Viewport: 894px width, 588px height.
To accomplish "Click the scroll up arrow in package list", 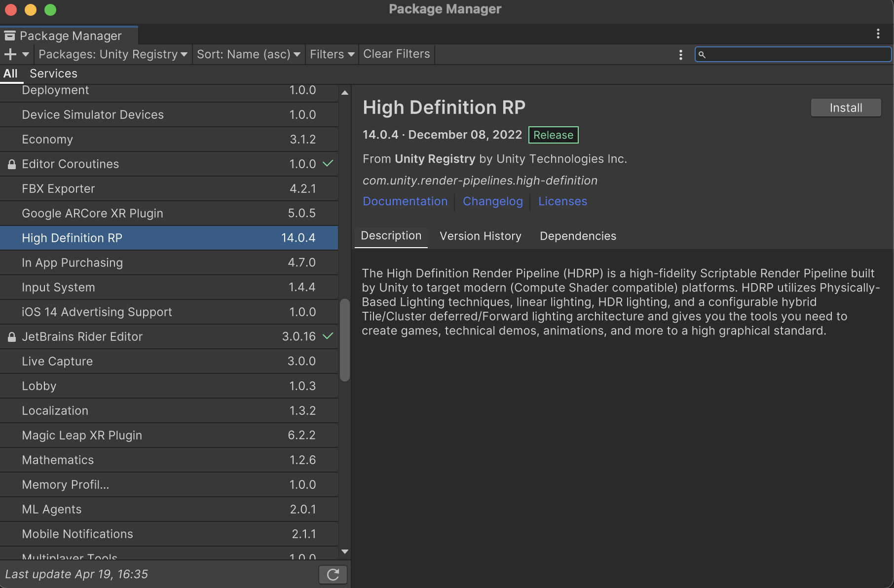I will (x=345, y=92).
